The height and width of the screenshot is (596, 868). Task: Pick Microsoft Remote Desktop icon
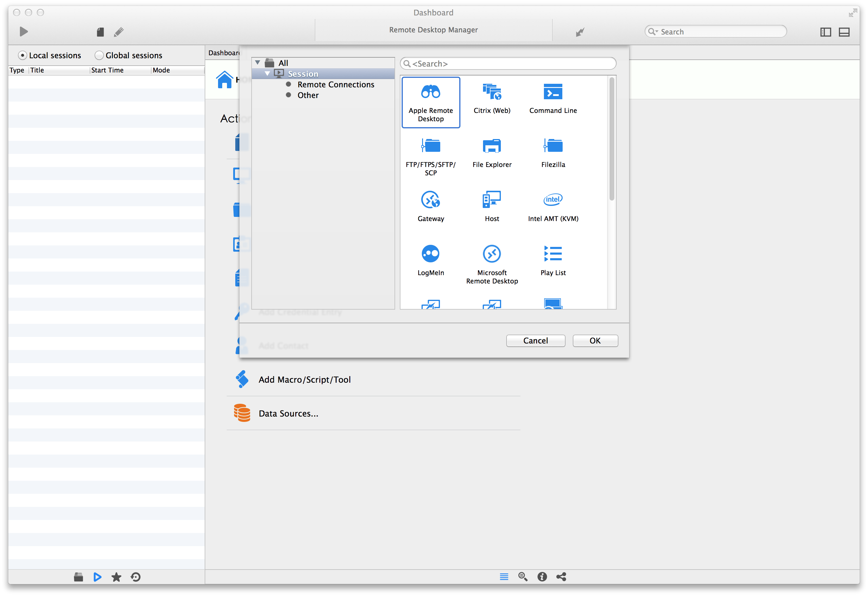point(492,254)
